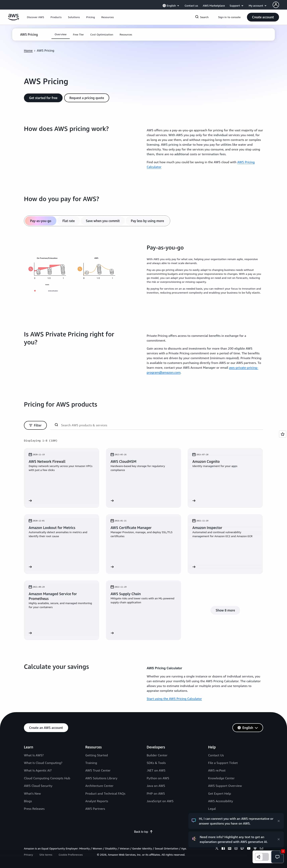287x868 pixels.
Task: Click the X (Twitter) icon in footer
Action: 217,848
